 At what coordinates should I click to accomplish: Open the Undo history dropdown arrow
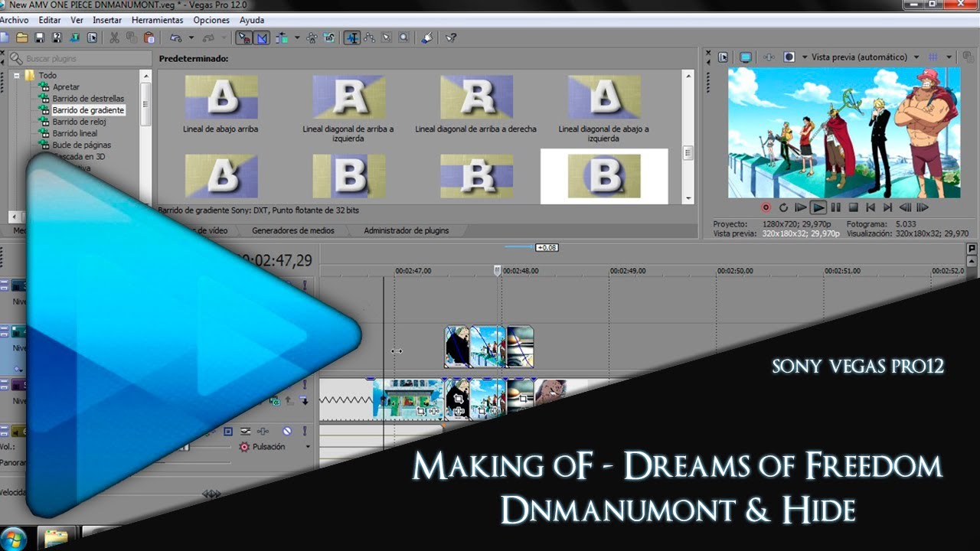pyautogui.click(x=191, y=37)
